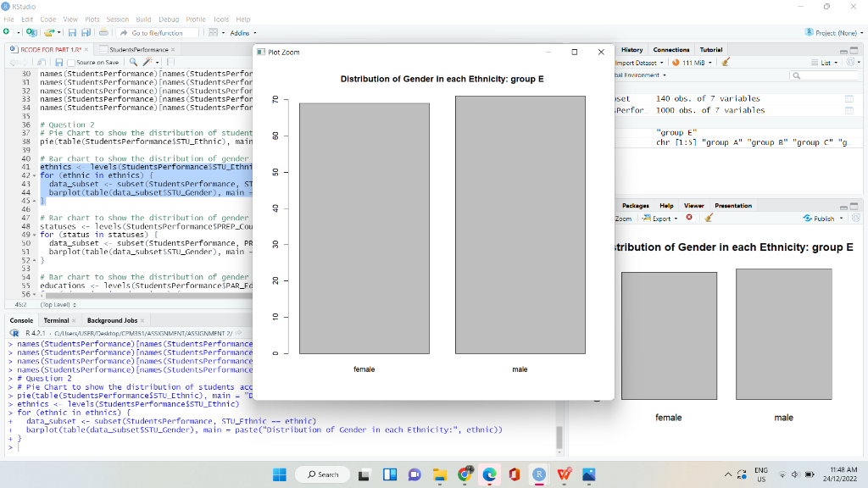Image resolution: width=868 pixels, height=488 pixels.
Task: Collapse the for loop at line 42
Action: (x=34, y=175)
